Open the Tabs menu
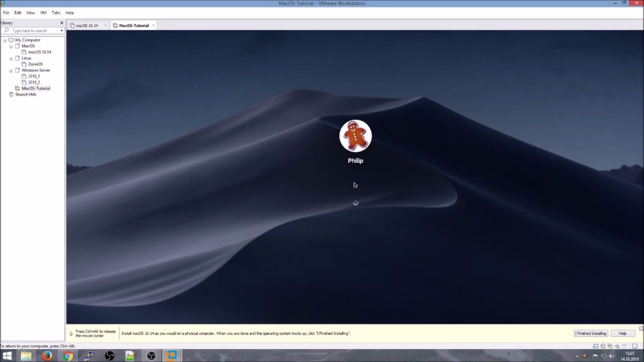This screenshot has width=644, height=362. 56,13
